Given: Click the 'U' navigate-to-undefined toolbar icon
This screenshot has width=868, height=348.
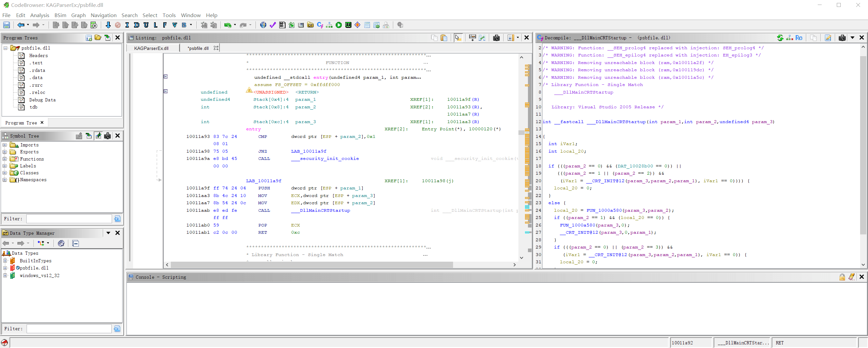Looking at the screenshot, I should [146, 25].
